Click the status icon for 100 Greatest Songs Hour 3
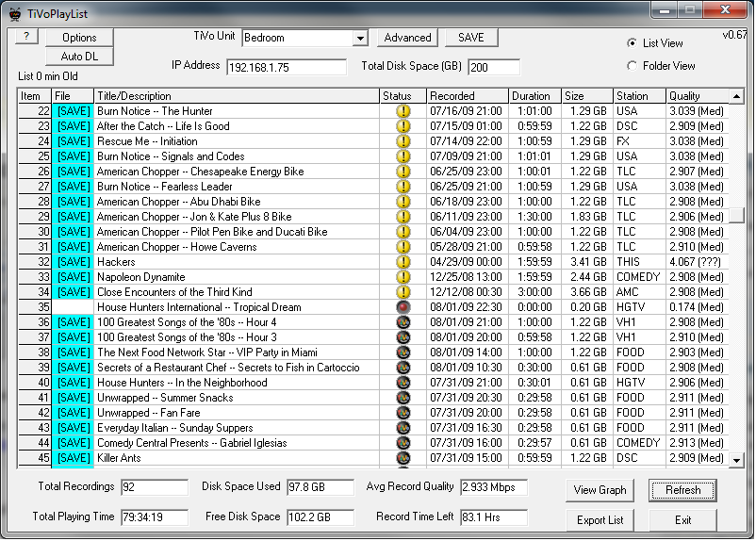The height and width of the screenshot is (541, 756). tap(403, 337)
